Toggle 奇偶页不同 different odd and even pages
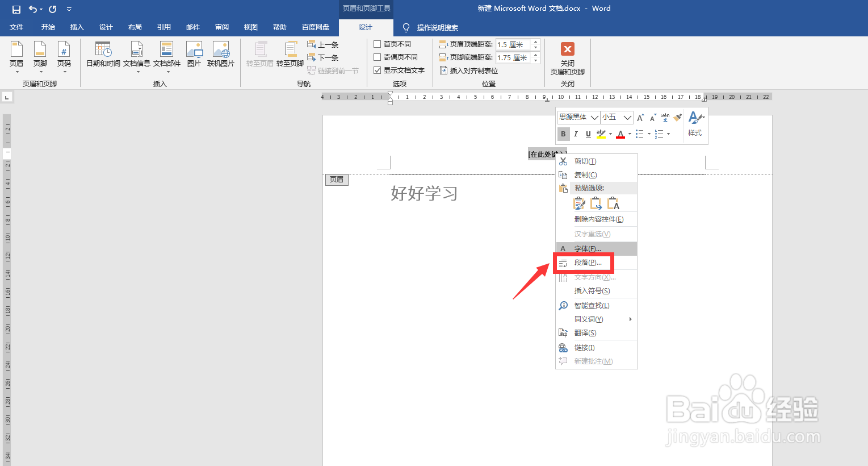The height and width of the screenshot is (466, 868). click(377, 57)
